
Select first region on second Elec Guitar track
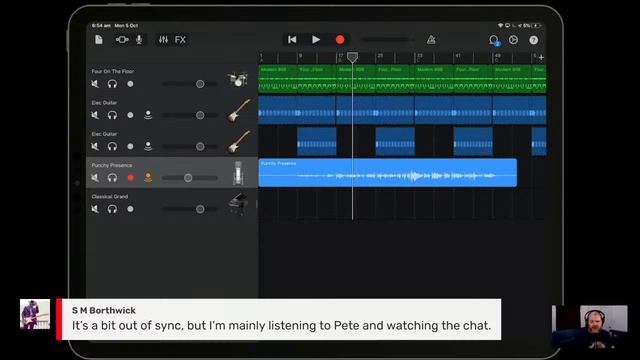coord(317,142)
